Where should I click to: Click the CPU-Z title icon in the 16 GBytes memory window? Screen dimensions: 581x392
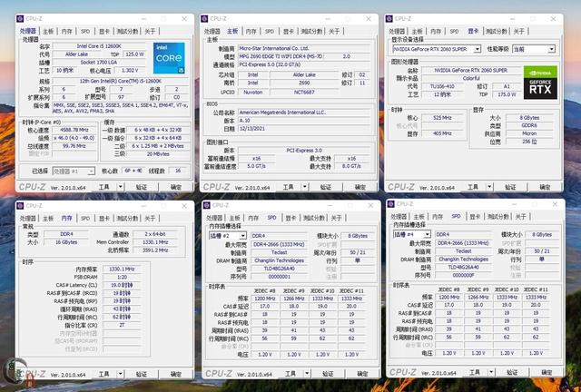pos(20,206)
